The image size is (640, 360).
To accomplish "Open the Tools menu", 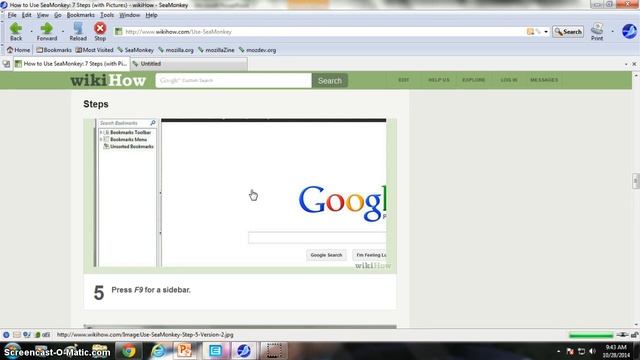I will pos(107,15).
